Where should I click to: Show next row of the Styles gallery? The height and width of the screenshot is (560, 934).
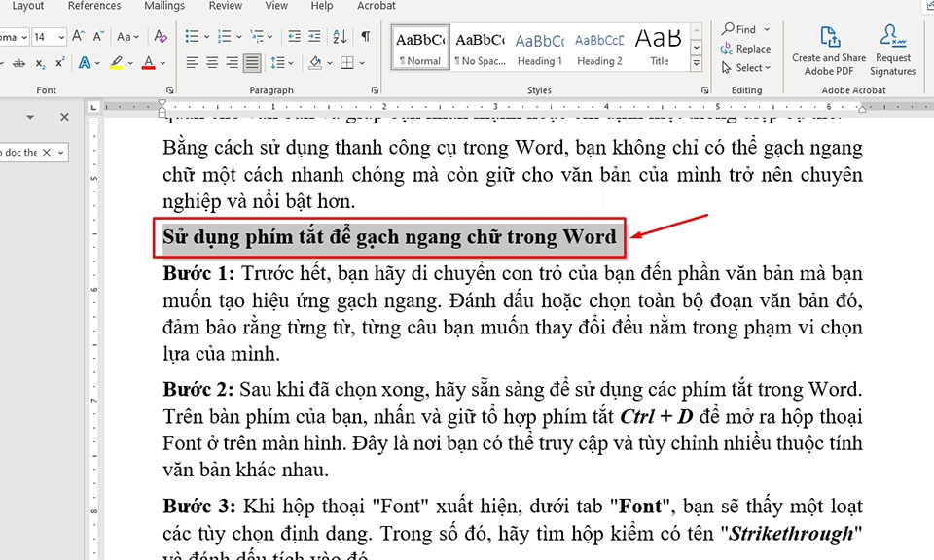pos(697,47)
